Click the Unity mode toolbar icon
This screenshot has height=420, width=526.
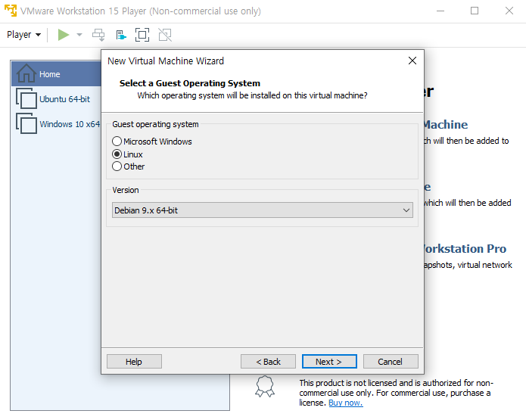click(165, 35)
